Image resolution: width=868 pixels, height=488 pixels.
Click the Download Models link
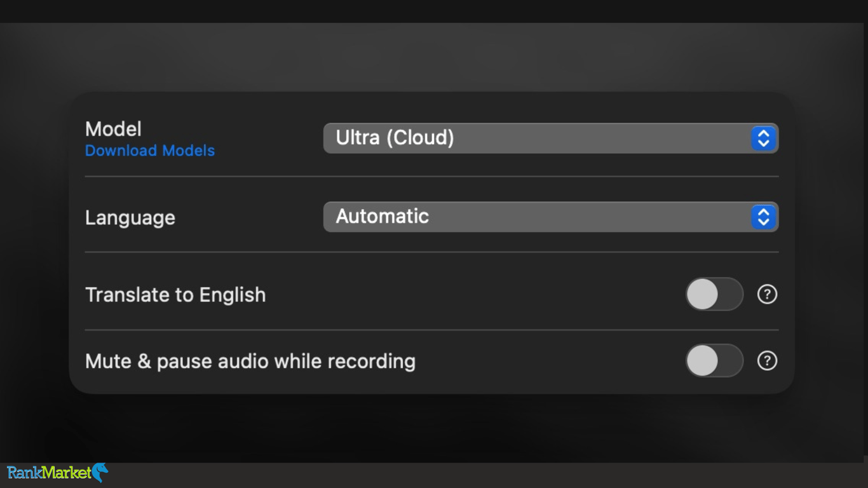click(x=150, y=151)
